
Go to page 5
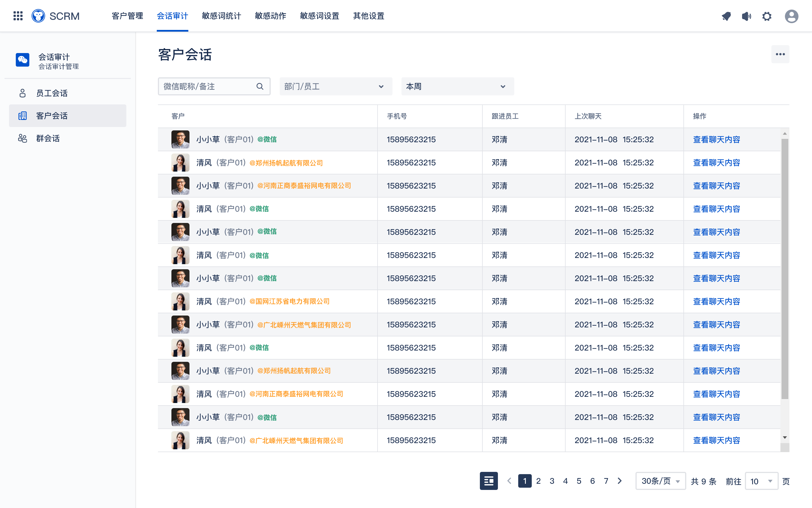coord(579,481)
